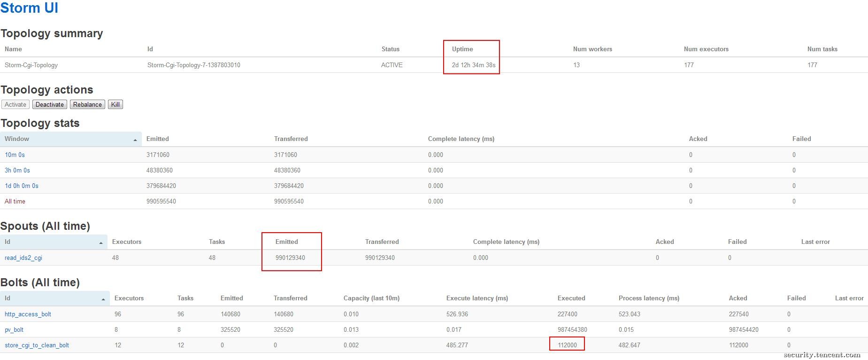868x360 pixels.
Task: Sort Topology stats by Window column
Action: click(x=71, y=139)
